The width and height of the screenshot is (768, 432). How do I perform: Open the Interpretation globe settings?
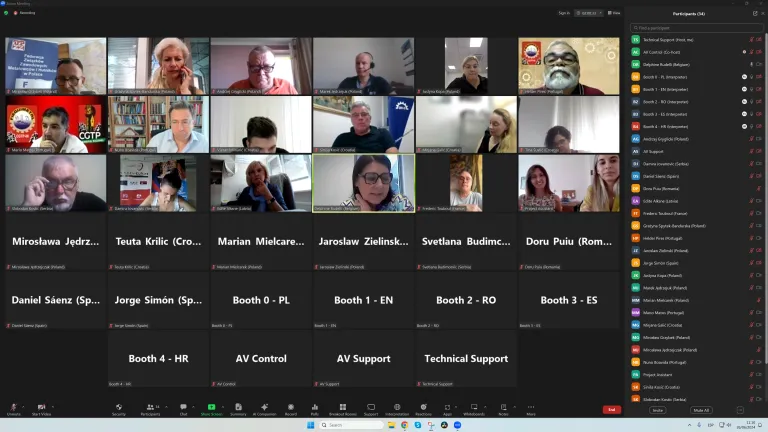397,409
